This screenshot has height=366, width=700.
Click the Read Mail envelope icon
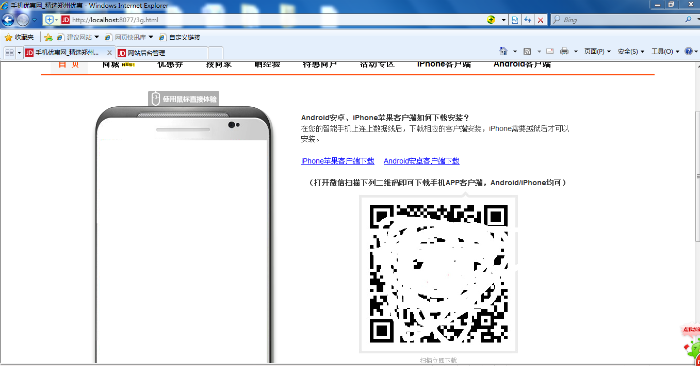click(550, 51)
